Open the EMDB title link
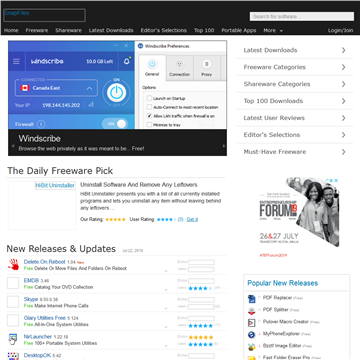 (31, 281)
